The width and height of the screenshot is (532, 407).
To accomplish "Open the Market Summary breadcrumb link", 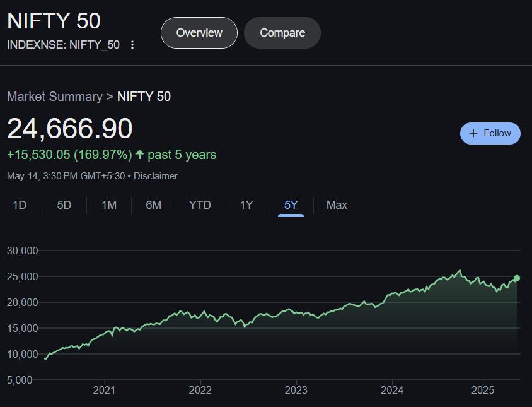I will tap(55, 97).
